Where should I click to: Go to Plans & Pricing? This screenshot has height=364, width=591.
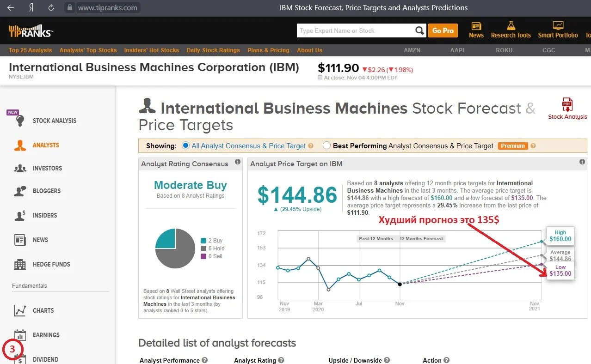click(268, 50)
